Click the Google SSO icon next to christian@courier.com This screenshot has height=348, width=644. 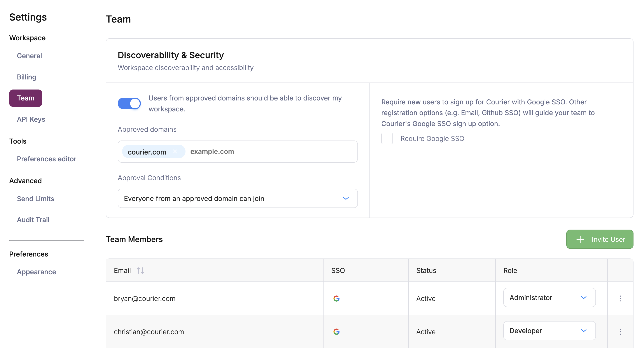pos(336,332)
